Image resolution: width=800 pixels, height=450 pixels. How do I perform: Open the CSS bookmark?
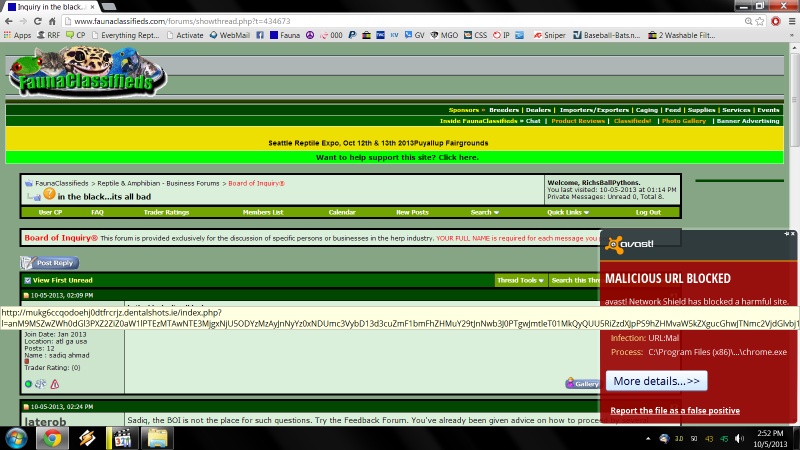tap(475, 35)
